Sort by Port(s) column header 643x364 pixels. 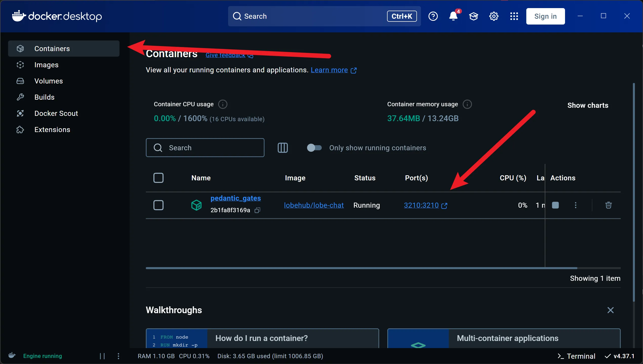[416, 178]
